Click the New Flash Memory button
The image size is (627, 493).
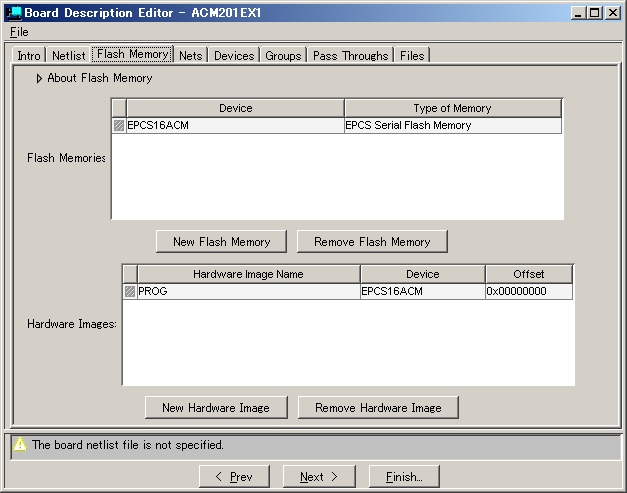pyautogui.click(x=221, y=242)
